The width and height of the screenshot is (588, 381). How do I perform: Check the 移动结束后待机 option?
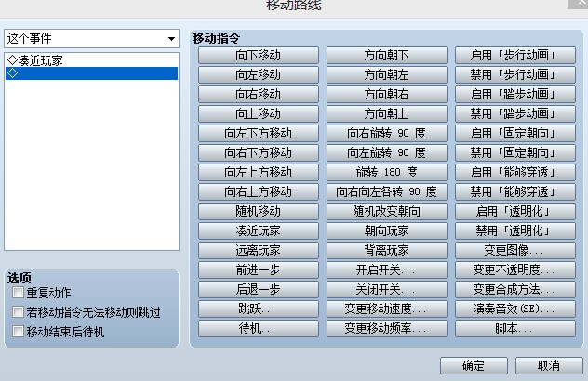pyautogui.click(x=18, y=331)
